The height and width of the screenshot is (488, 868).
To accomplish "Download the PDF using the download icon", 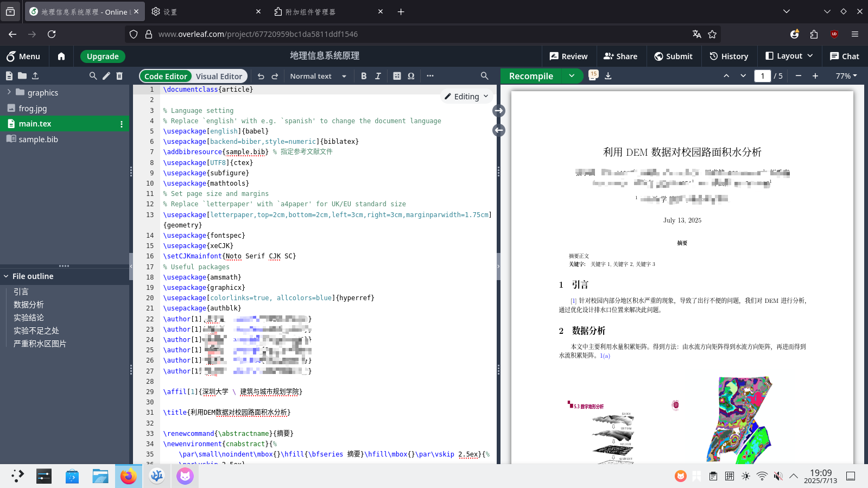I will click(608, 76).
